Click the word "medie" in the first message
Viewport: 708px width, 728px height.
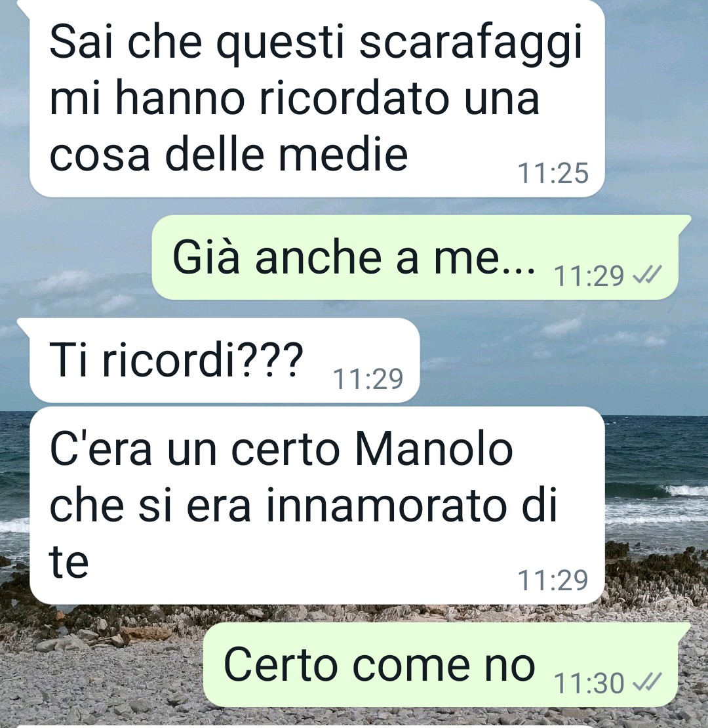tap(344, 153)
